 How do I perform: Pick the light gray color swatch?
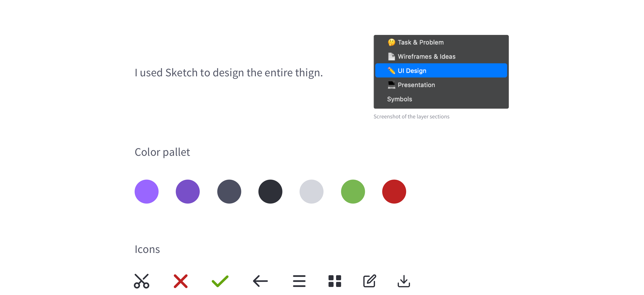[x=311, y=191]
